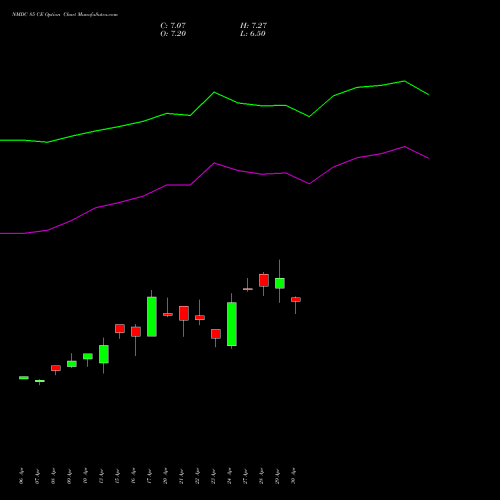This screenshot has width=500, height=500.
Task: Click the low value L: 6.50
Action: click(x=253, y=33)
